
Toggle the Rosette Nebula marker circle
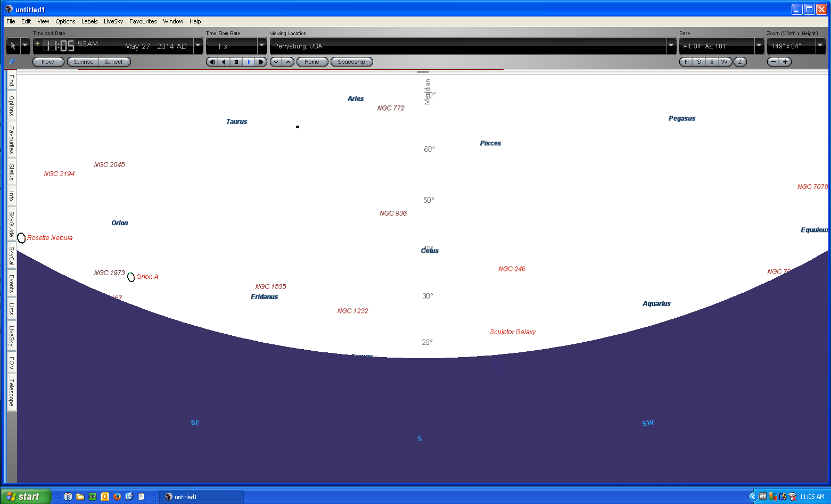(x=21, y=238)
